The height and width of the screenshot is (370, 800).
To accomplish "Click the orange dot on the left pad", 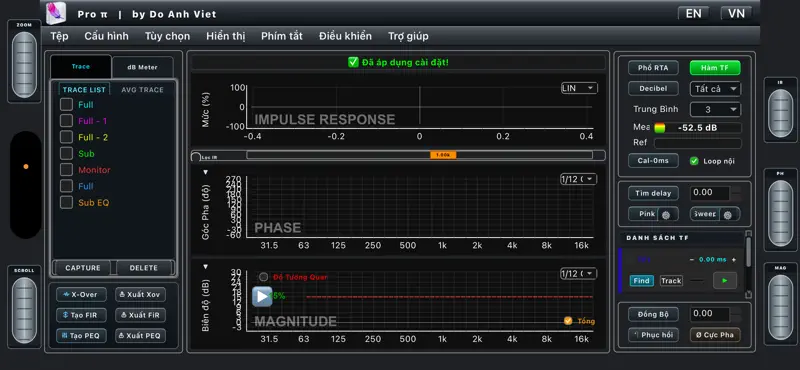I will coord(26,166).
